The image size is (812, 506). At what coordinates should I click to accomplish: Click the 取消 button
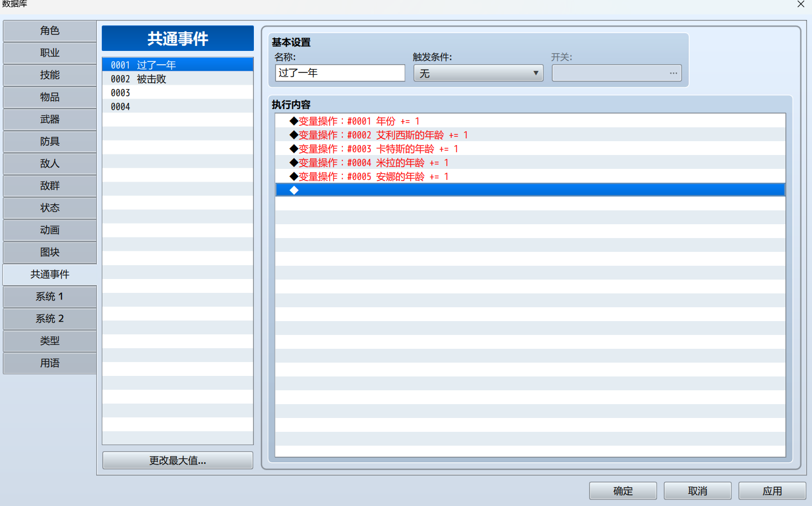[x=698, y=491]
